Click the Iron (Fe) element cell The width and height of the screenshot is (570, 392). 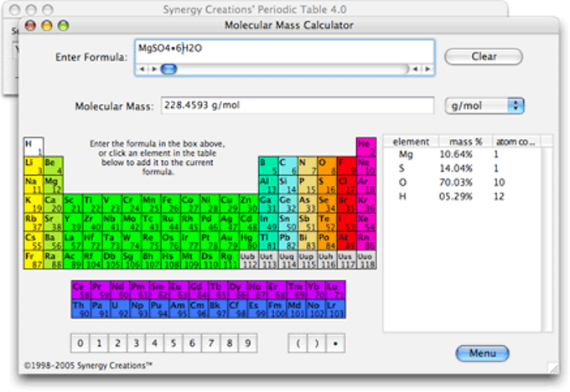tap(170, 204)
